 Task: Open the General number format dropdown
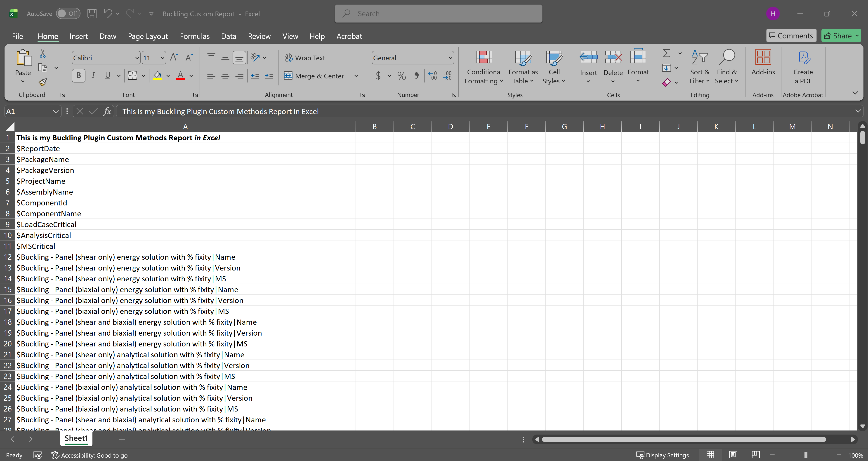(x=451, y=58)
